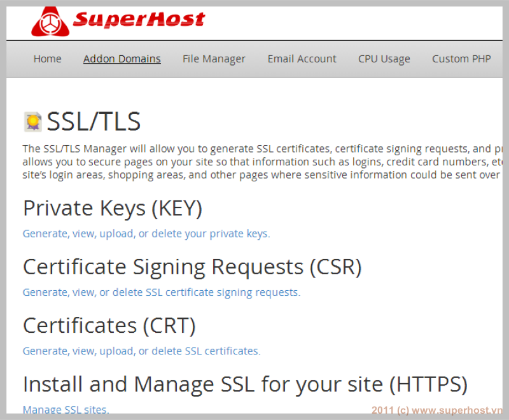Open File Manager from the navigation bar
Viewport: 509px width, 420px height.
point(214,59)
